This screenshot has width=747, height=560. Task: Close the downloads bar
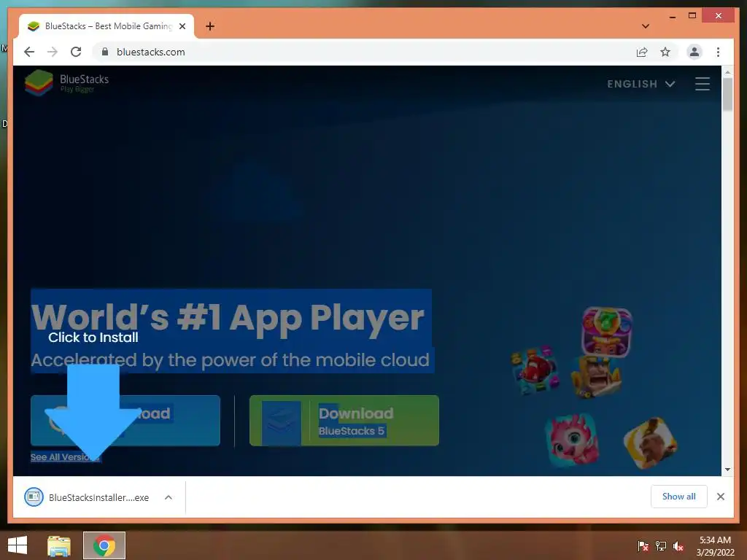(x=720, y=497)
